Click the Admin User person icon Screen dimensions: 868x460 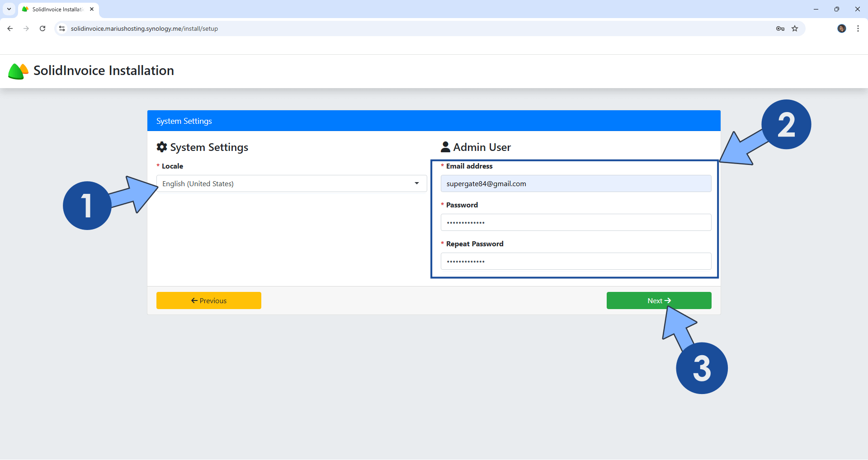pos(445,147)
